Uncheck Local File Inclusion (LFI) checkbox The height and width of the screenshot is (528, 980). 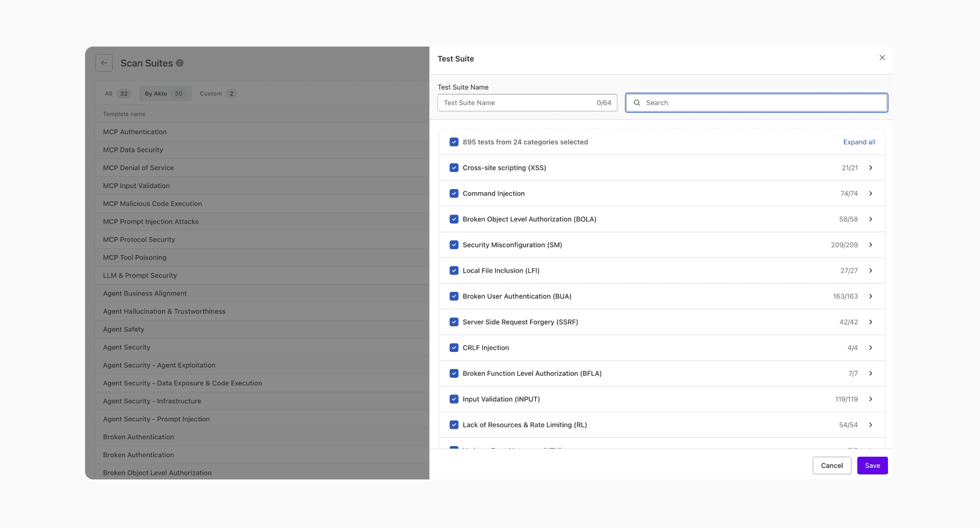point(454,271)
